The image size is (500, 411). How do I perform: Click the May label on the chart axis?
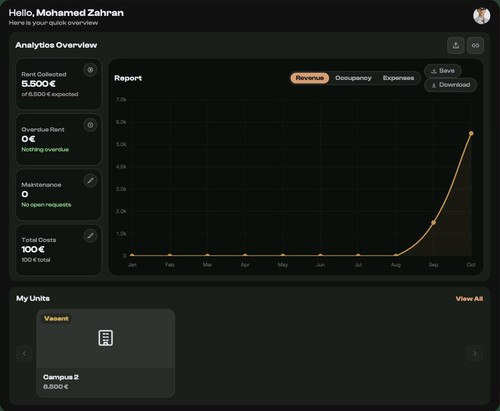pos(283,265)
